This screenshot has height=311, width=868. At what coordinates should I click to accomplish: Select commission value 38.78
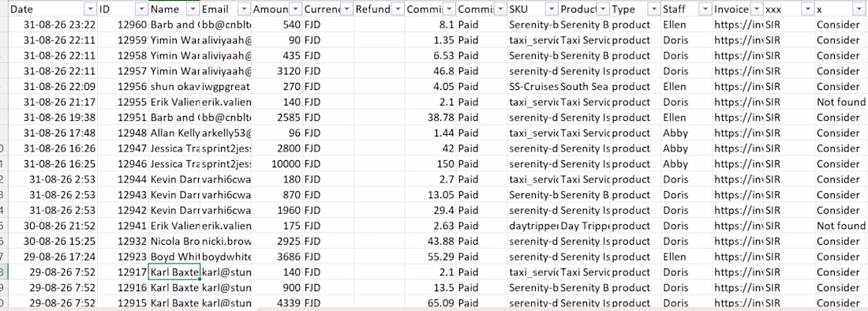431,118
